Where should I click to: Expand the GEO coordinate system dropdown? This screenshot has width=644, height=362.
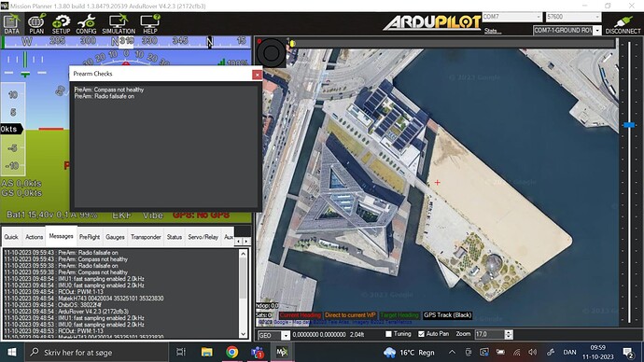point(286,335)
